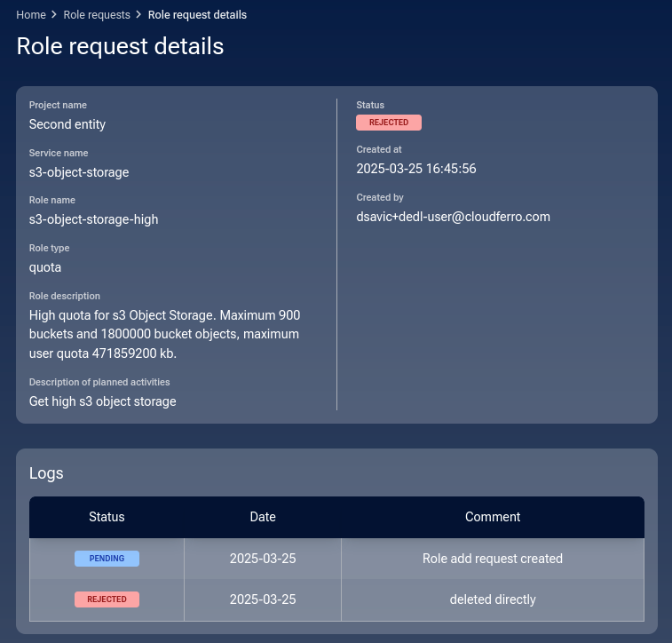Click the Created by label
672x643 pixels.
[380, 198]
